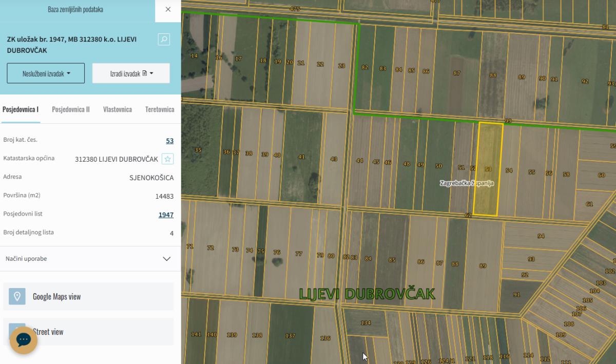Screen dimensions: 616x364
Task: Open Street view
Action: (x=88, y=332)
